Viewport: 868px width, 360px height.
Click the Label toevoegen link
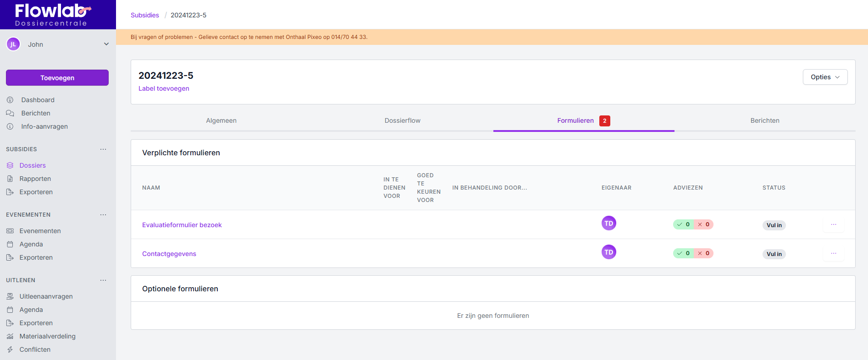pyautogui.click(x=164, y=88)
